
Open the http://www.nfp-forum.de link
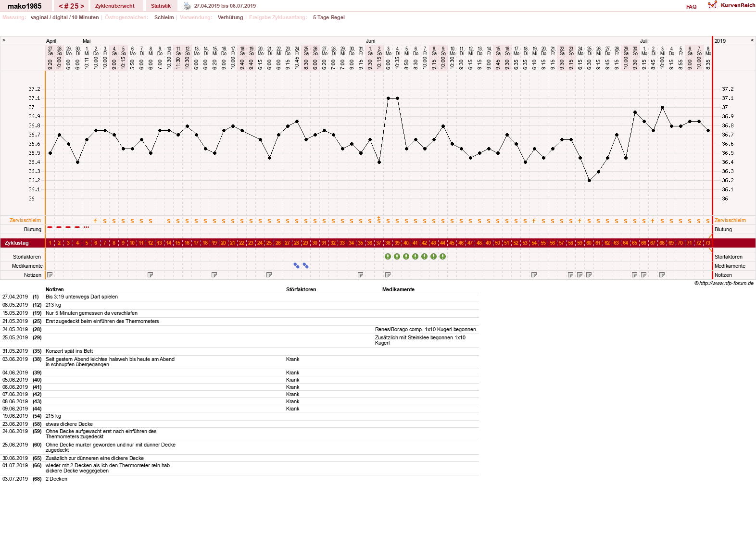[726, 283]
